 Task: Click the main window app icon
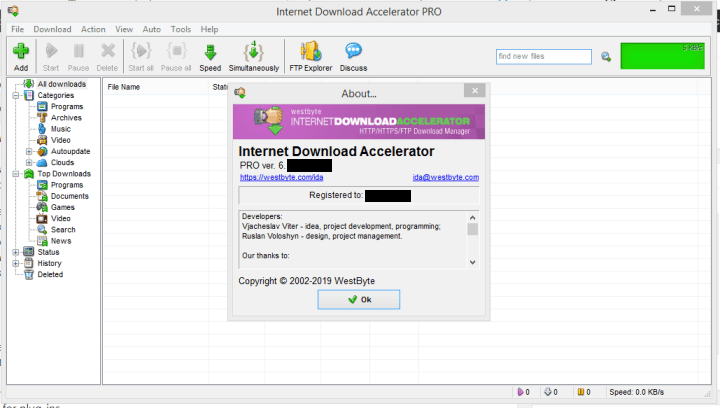tap(13, 11)
